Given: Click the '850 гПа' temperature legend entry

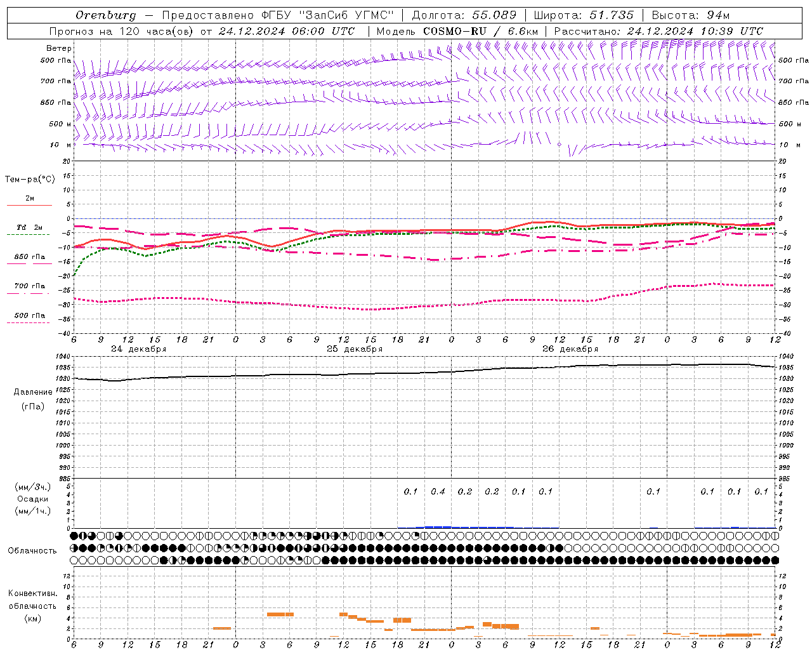Looking at the screenshot, I should coord(30,257).
